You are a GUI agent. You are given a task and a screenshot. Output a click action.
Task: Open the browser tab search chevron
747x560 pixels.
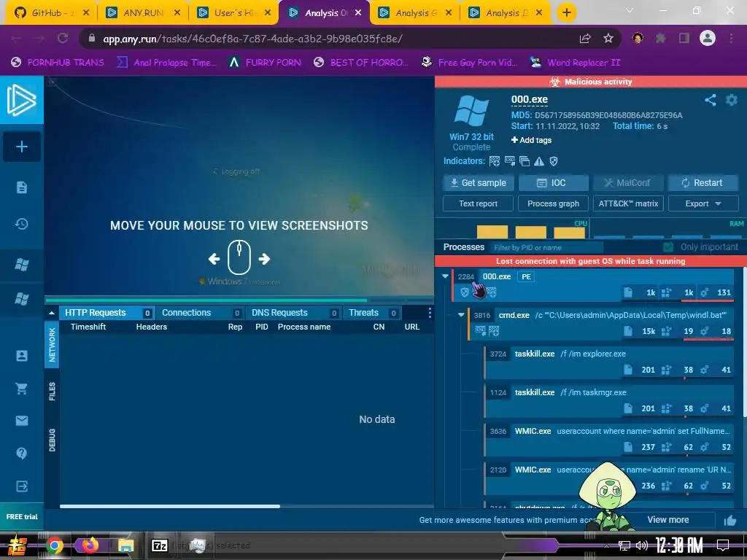pyautogui.click(x=630, y=10)
